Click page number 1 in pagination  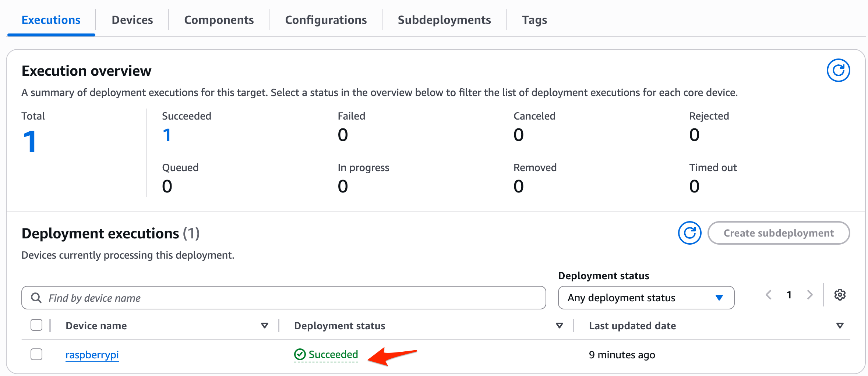(x=789, y=294)
